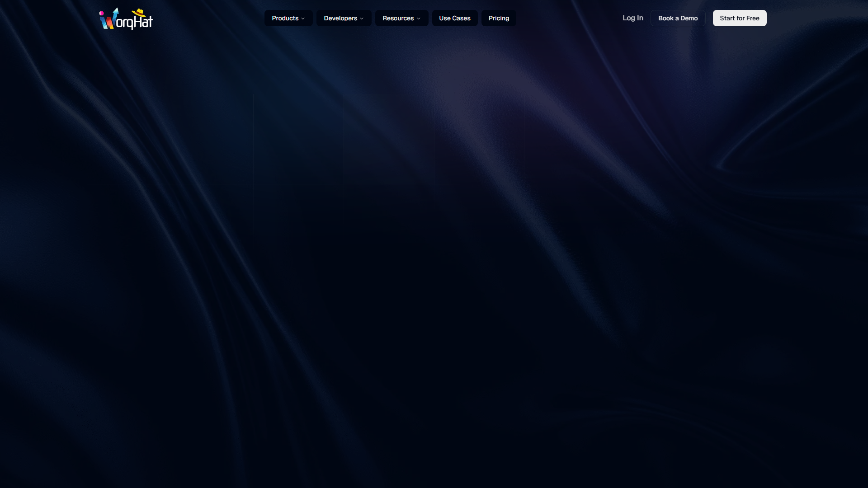Expand the Developers dropdown menu

click(x=344, y=18)
